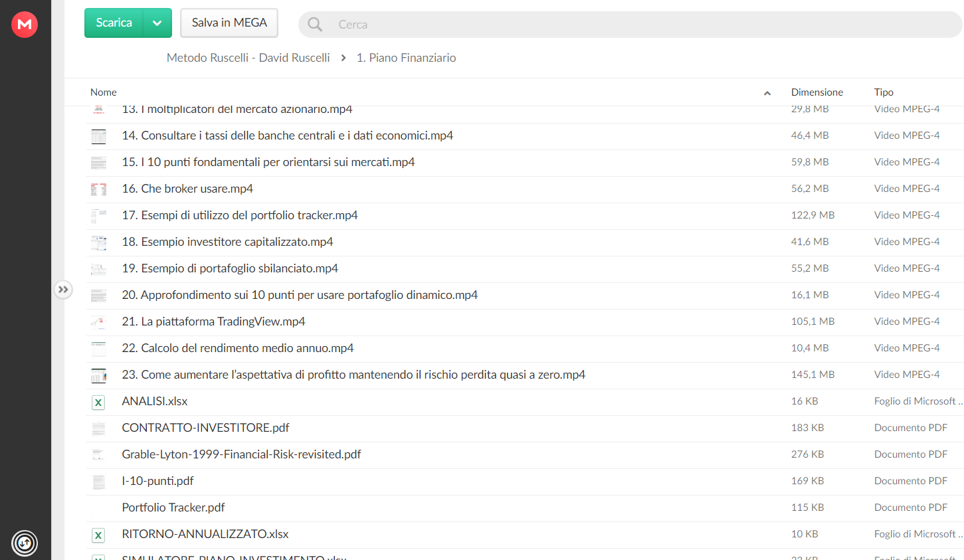
Task: Click the Excel icon of RITORNO-ANNUALIZZATO.xlsx
Action: [98, 535]
